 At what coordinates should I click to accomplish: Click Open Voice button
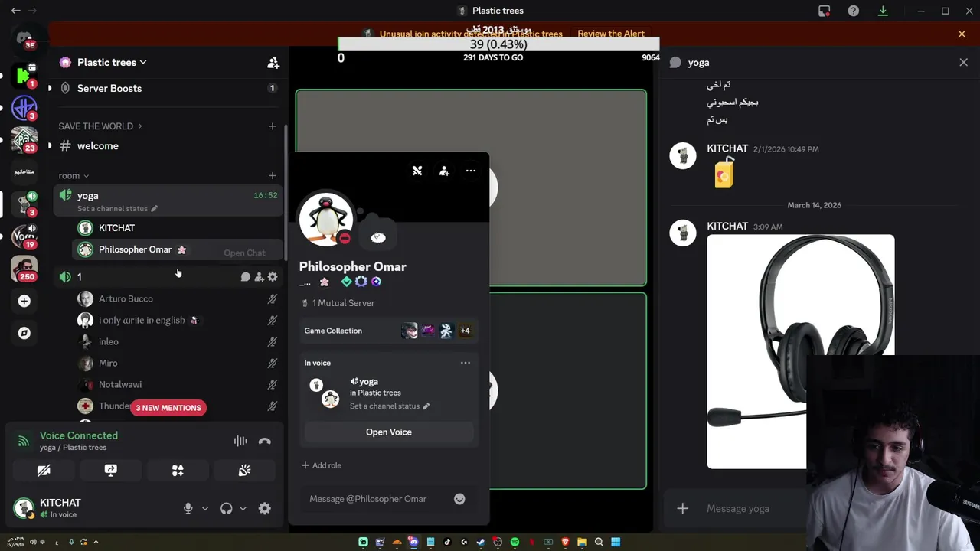(389, 432)
